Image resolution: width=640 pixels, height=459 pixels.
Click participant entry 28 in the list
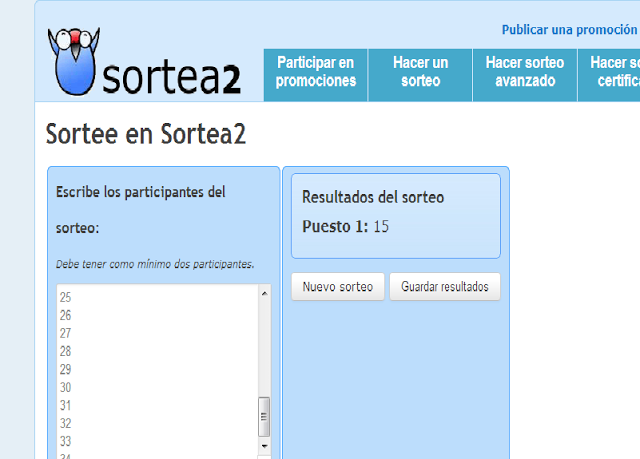coord(65,351)
